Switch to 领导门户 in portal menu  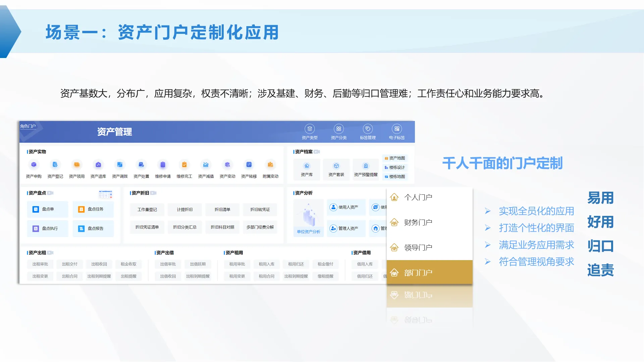tap(429, 247)
